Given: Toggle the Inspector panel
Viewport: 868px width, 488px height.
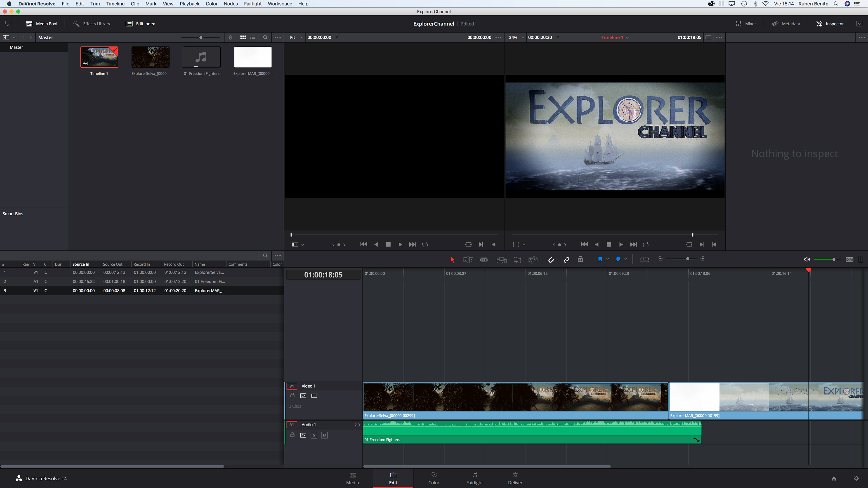Looking at the screenshot, I should point(830,23).
